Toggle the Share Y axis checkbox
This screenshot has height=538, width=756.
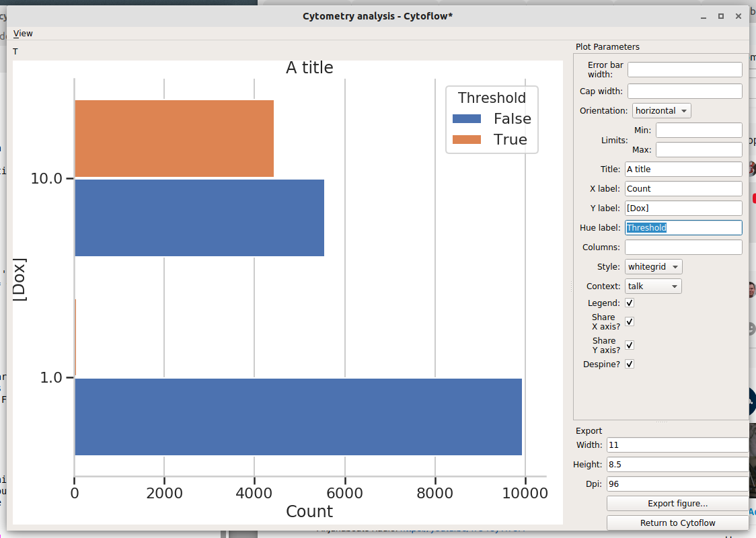click(629, 345)
